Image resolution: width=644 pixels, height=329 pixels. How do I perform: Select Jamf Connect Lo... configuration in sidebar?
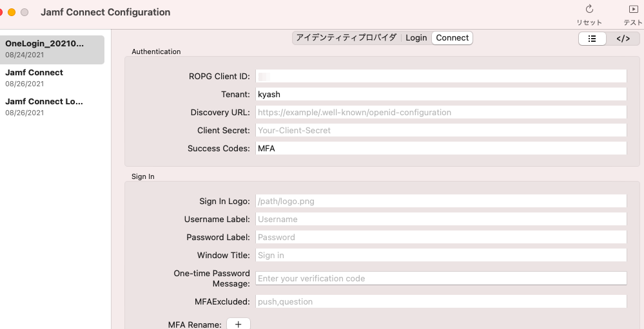[52, 107]
